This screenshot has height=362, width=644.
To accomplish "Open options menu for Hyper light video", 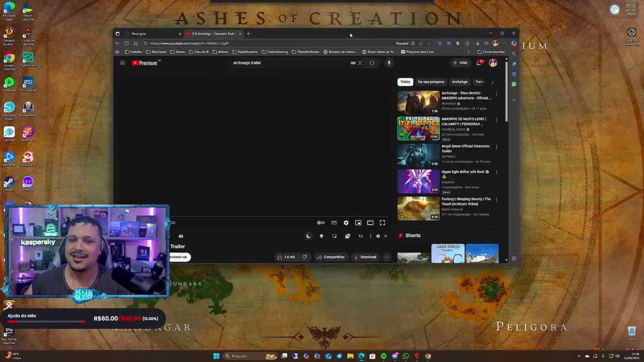I will tap(497, 172).
